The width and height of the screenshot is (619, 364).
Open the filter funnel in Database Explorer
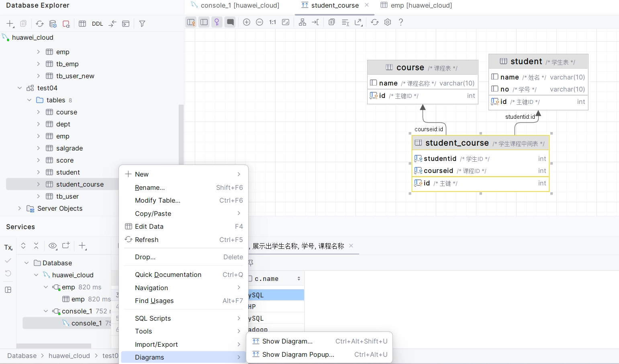pos(142,24)
